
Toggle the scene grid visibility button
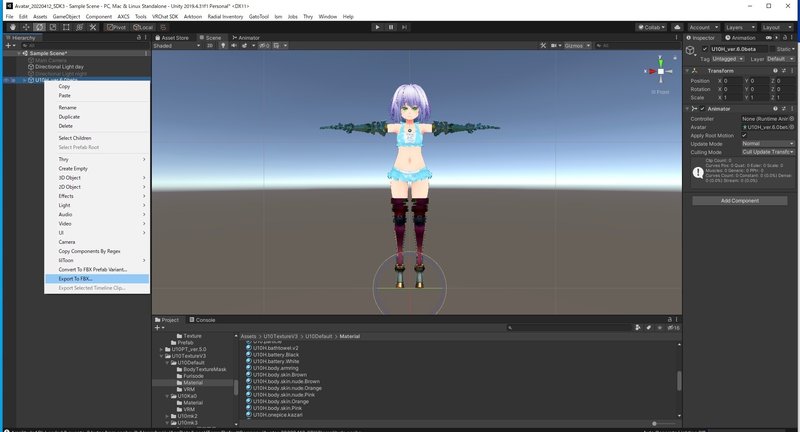[x=277, y=45]
